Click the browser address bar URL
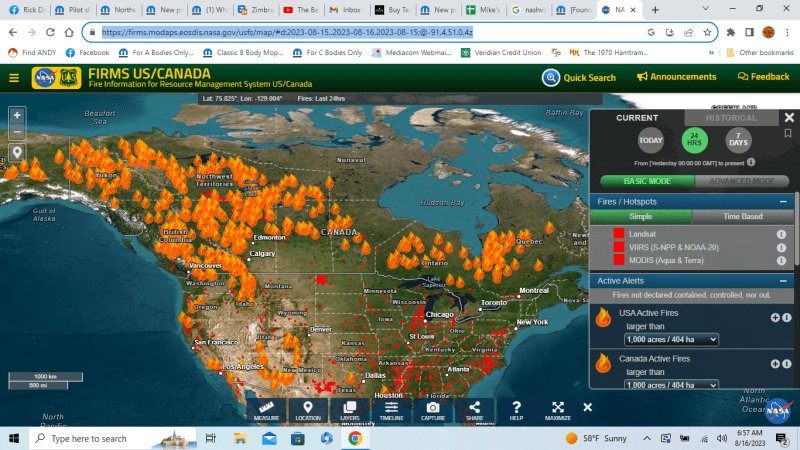The width and height of the screenshot is (800, 450). 287,32
